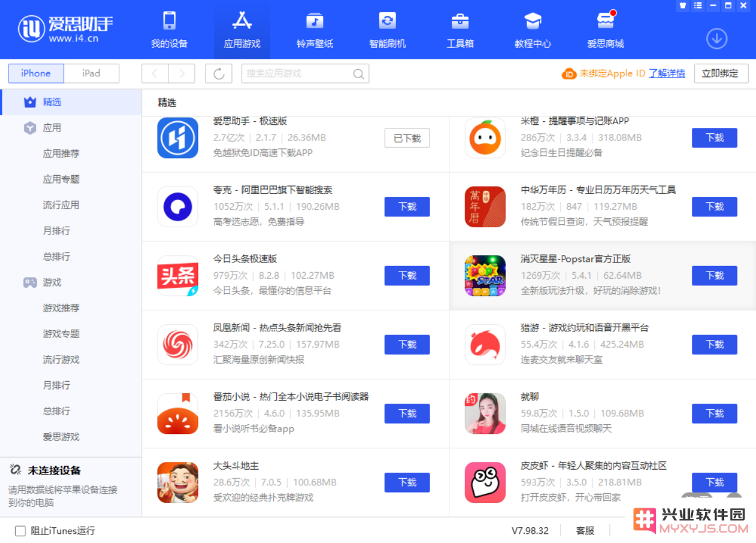Open 我的设备 device tab
Screen dimensions: 756x543
pos(170,29)
